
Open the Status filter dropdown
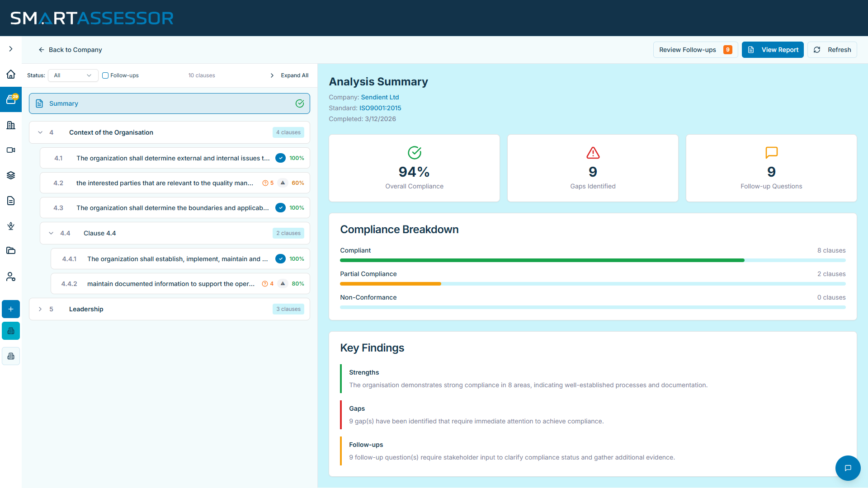[x=73, y=75]
